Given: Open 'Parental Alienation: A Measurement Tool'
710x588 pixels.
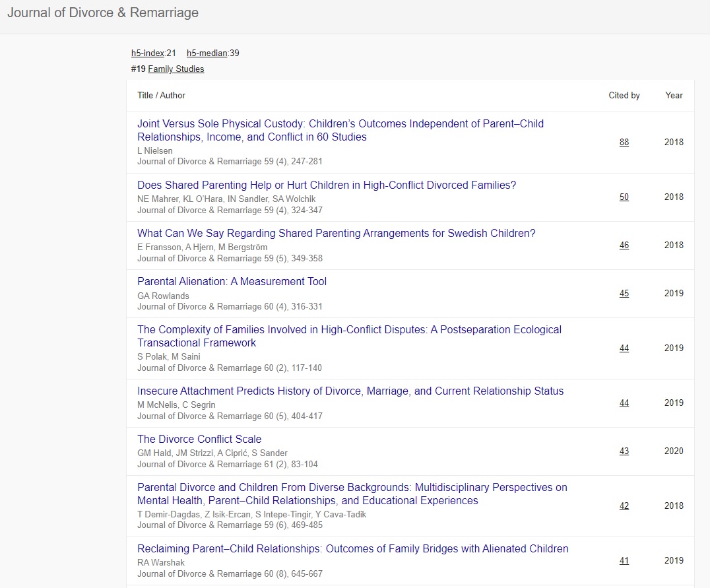Looking at the screenshot, I should (232, 281).
